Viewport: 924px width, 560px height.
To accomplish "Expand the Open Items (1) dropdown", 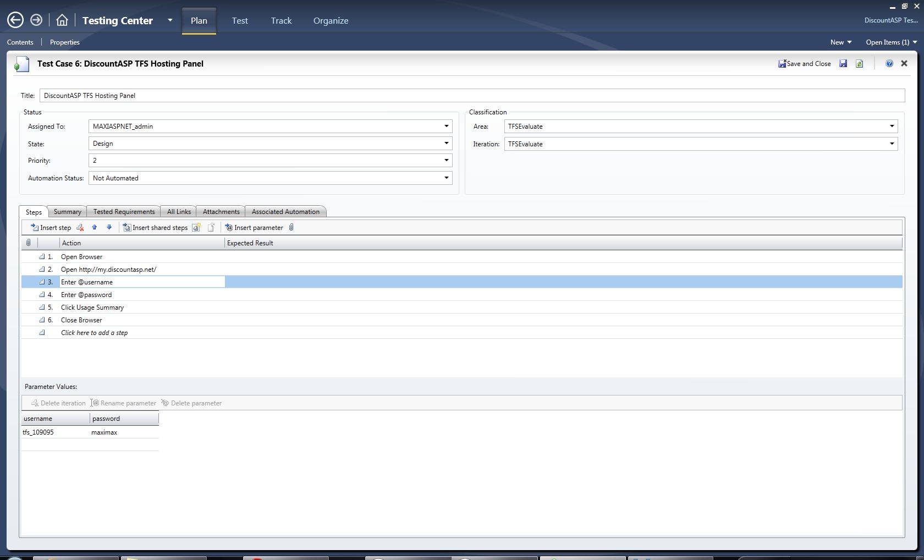I will (x=892, y=42).
